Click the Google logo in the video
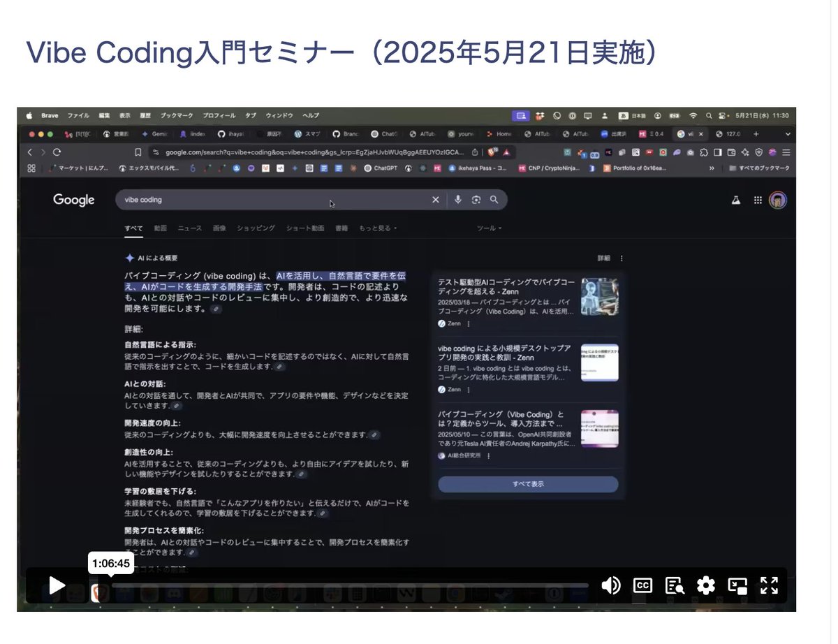838x644 pixels. [74, 200]
